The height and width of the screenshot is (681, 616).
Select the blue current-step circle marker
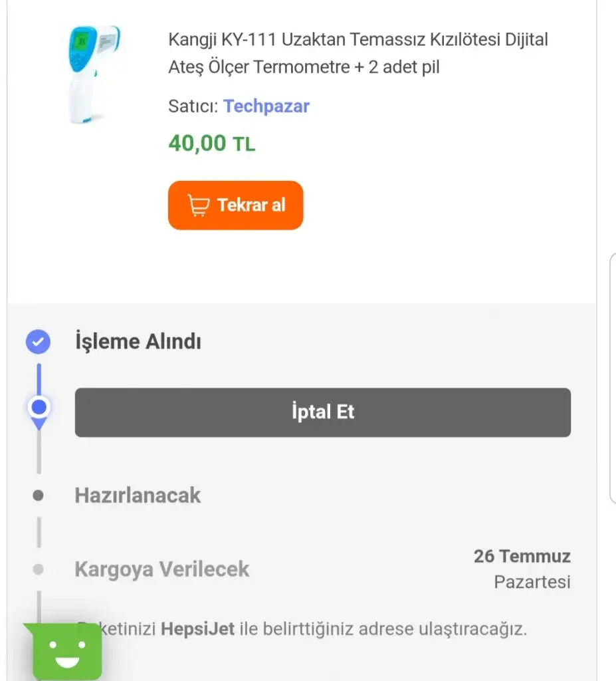[x=39, y=406]
